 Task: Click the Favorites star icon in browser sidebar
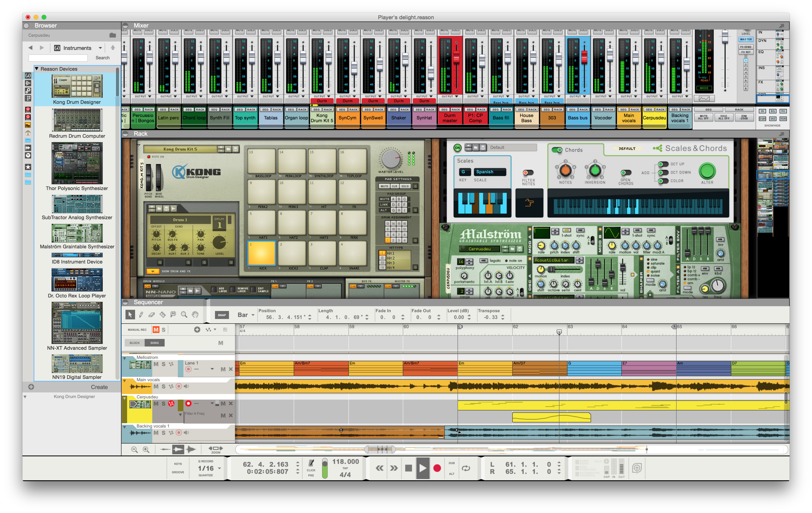28,167
